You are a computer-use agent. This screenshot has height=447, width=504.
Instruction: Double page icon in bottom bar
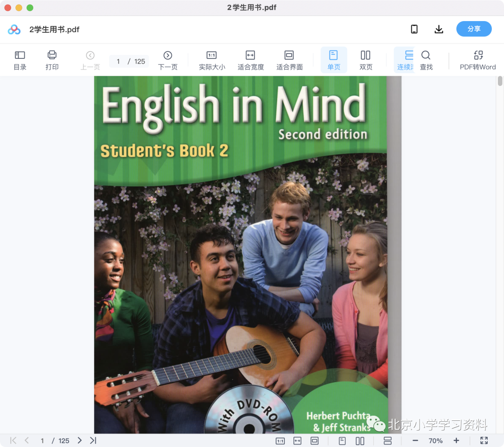tap(360, 440)
